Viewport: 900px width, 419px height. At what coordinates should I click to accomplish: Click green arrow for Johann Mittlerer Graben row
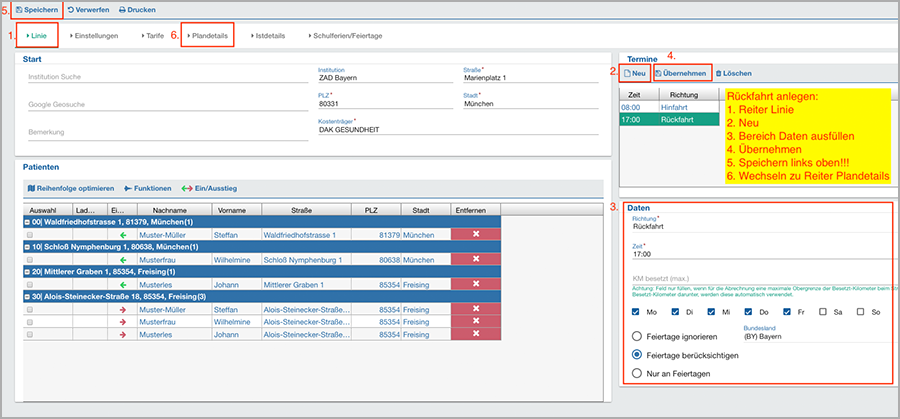point(122,285)
